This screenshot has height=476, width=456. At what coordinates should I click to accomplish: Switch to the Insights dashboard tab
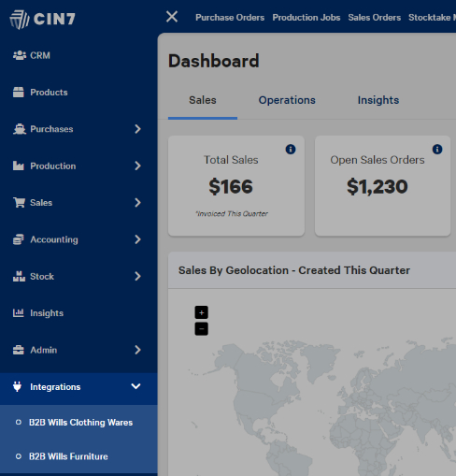coord(378,100)
